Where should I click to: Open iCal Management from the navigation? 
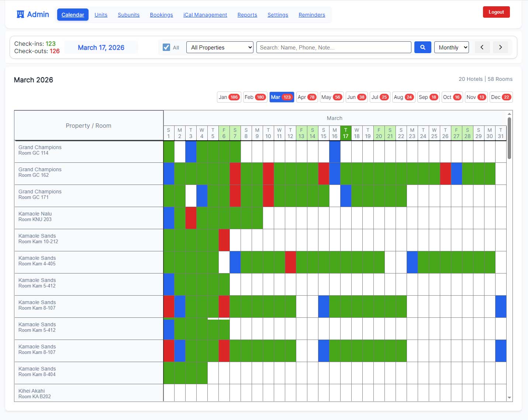(x=205, y=15)
